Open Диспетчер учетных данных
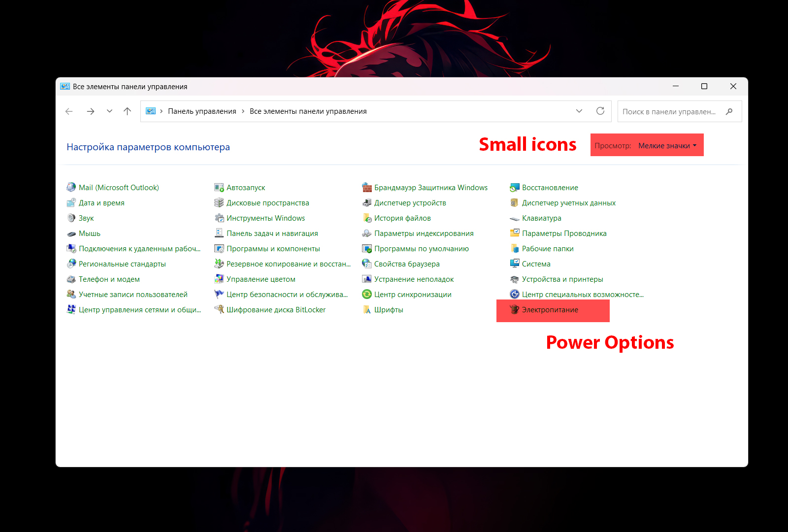This screenshot has width=788, height=532. click(x=569, y=203)
